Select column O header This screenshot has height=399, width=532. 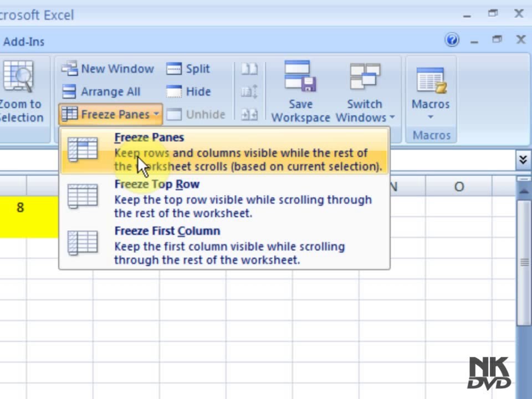pyautogui.click(x=459, y=187)
